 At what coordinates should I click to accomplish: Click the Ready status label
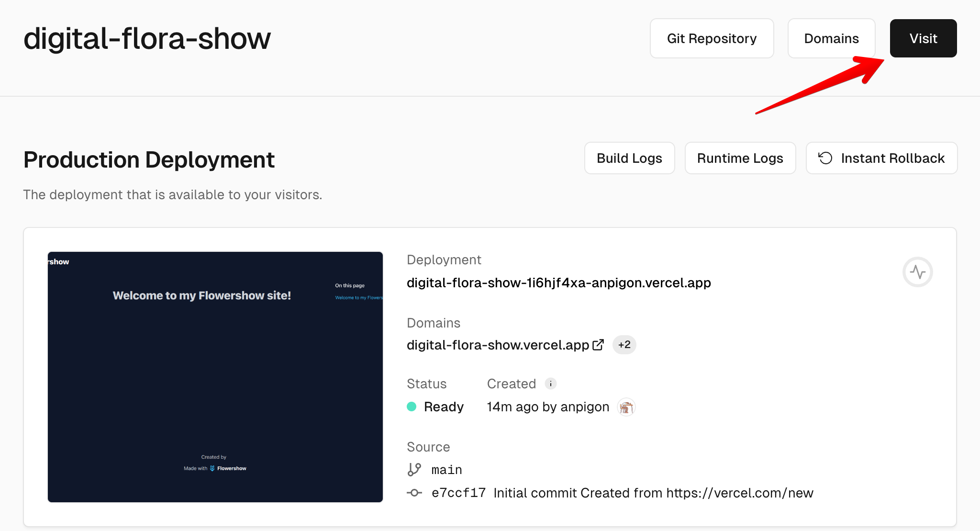(444, 407)
